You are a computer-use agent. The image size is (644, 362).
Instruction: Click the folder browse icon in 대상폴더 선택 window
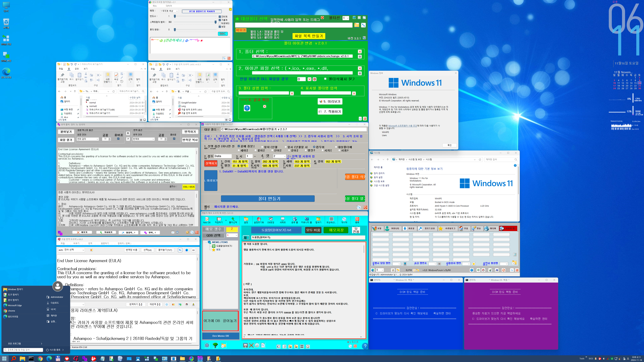point(357,25)
